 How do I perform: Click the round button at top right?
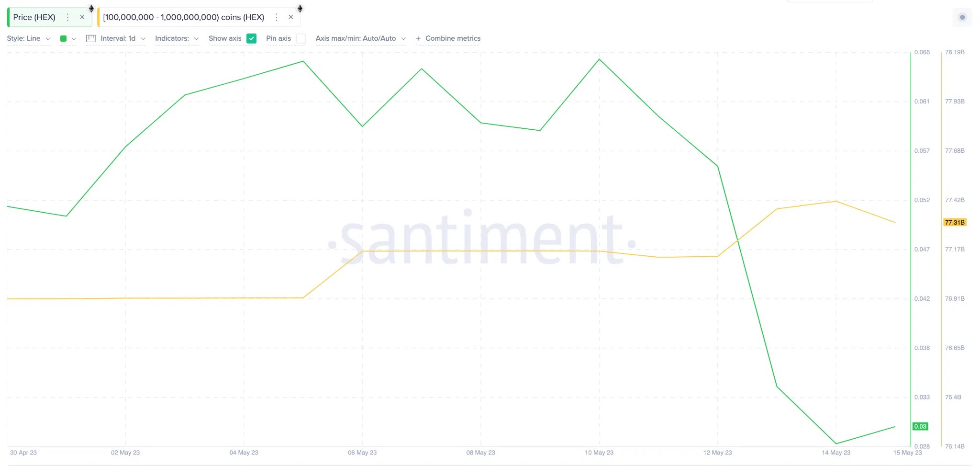tap(962, 18)
